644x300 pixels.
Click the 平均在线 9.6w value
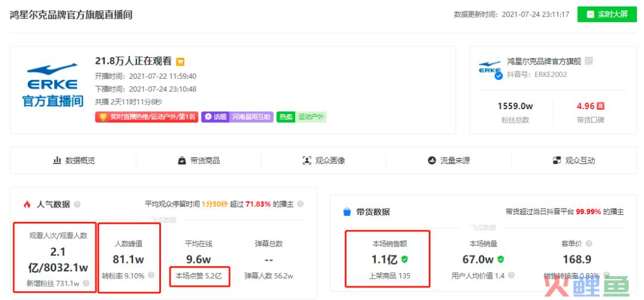[199, 259]
